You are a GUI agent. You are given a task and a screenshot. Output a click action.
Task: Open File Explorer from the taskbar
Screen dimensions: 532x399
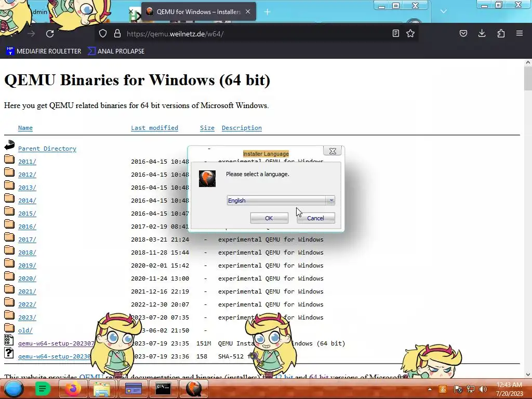pyautogui.click(x=102, y=389)
